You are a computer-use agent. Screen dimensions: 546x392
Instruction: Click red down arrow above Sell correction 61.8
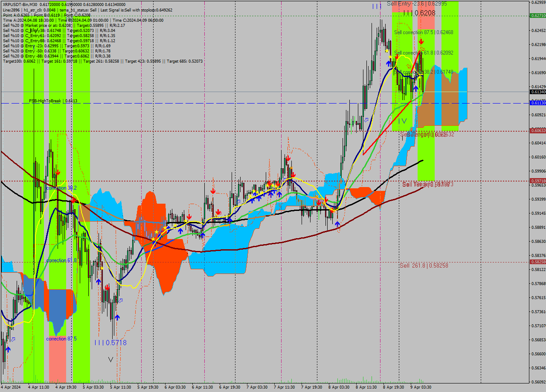[x=421, y=42]
